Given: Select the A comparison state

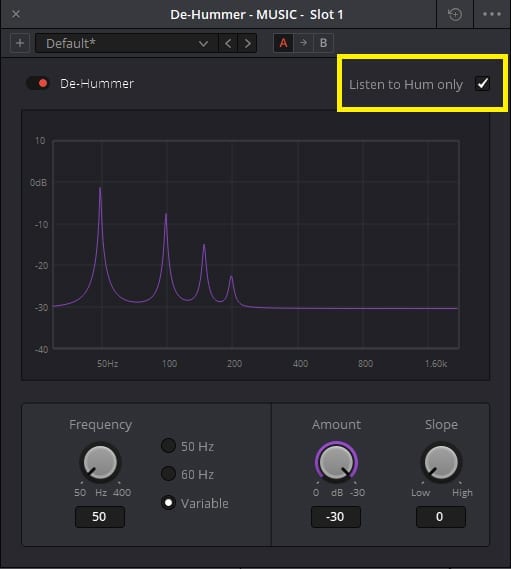Looking at the screenshot, I should click(x=283, y=43).
